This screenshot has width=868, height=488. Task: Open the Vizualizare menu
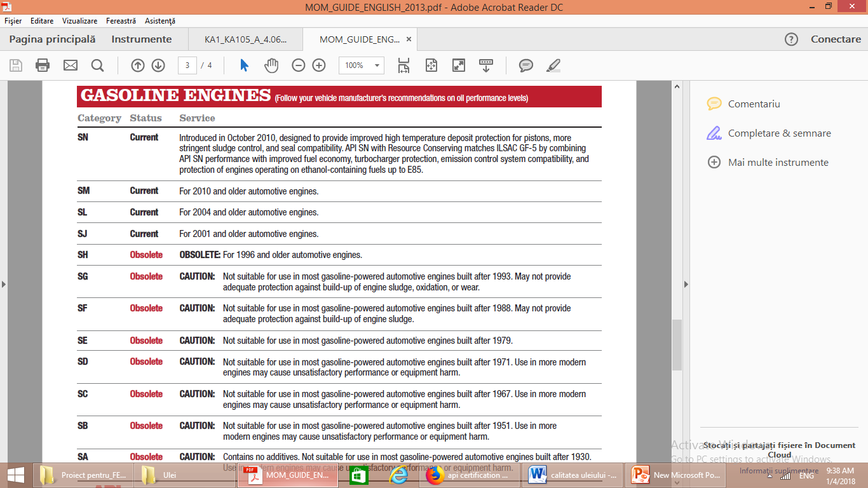coord(79,21)
